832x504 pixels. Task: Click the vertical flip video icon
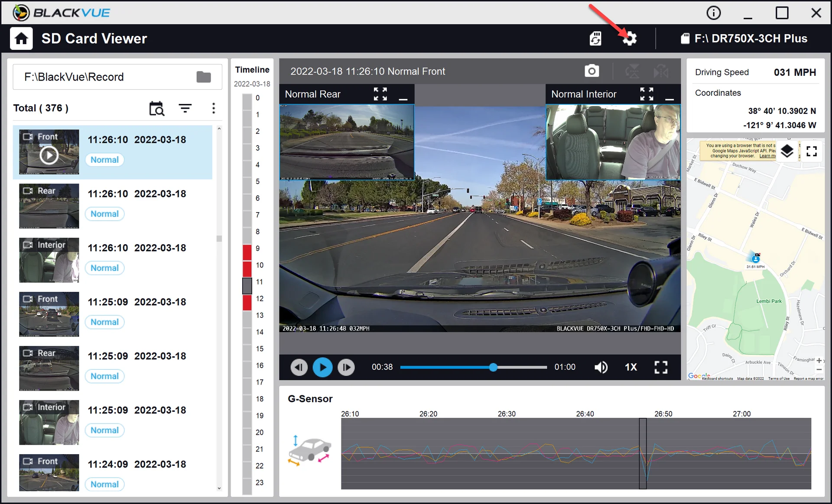pyautogui.click(x=632, y=71)
